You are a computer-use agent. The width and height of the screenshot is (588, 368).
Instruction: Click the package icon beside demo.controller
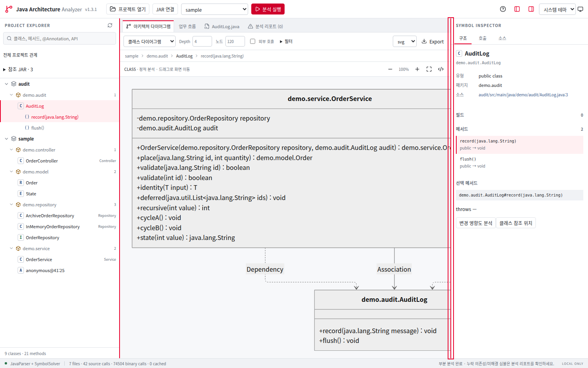(x=18, y=150)
